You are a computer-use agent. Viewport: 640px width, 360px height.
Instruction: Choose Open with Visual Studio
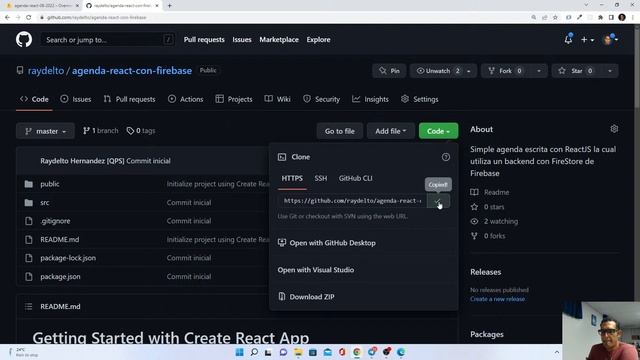tap(316, 270)
